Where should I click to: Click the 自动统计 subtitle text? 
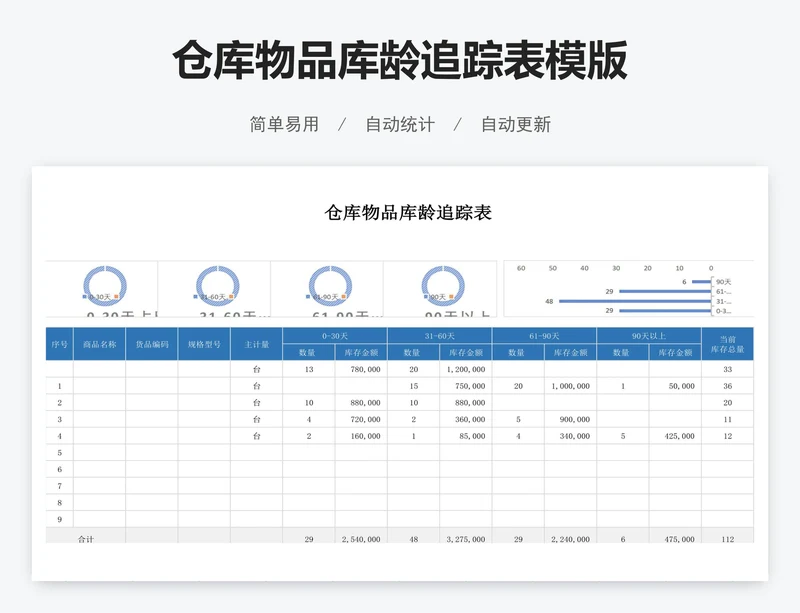(x=400, y=125)
